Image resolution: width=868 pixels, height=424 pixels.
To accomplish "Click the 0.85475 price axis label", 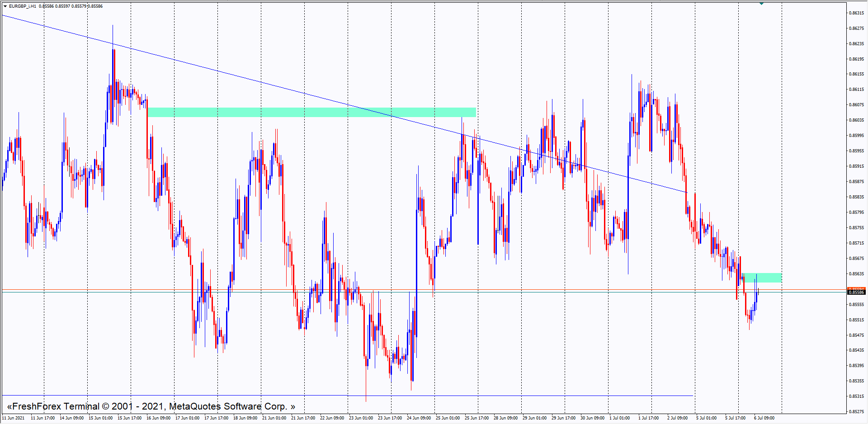I will [856, 335].
